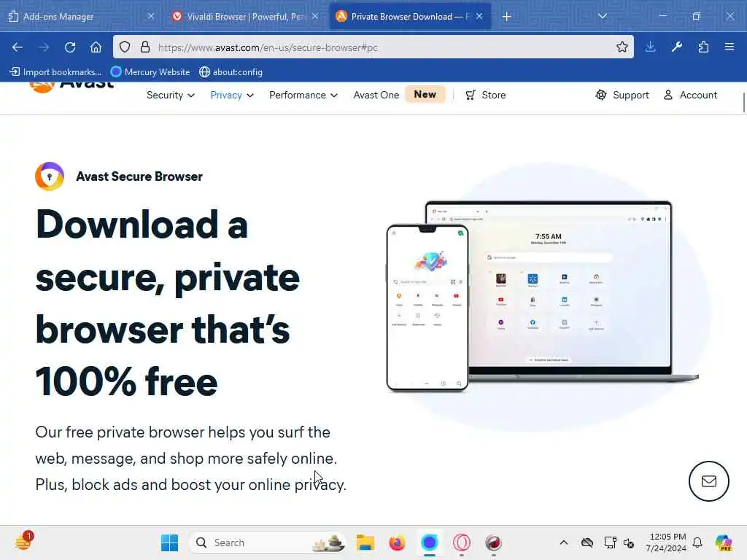The width and height of the screenshot is (747, 560).
Task: Select the Private Browser Download tab
Action: coord(410,17)
